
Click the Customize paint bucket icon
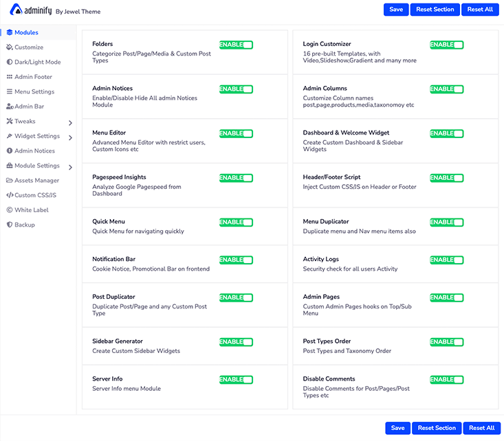tap(9, 47)
